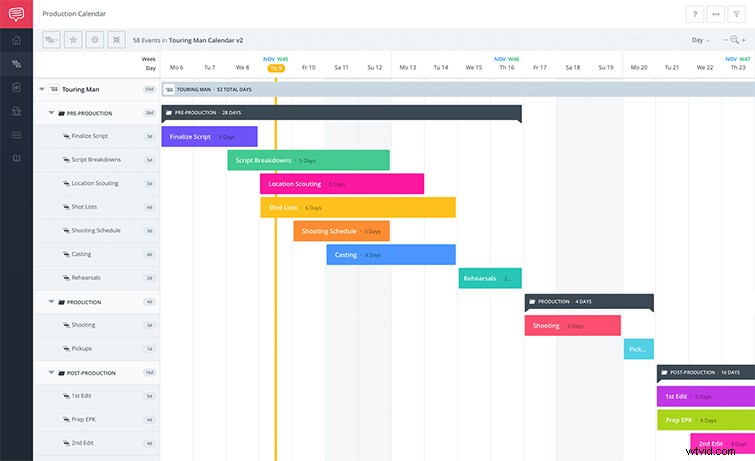Image resolution: width=755 pixels, height=461 pixels.
Task: Collapse the Touring Man project tree
Action: coord(41,89)
